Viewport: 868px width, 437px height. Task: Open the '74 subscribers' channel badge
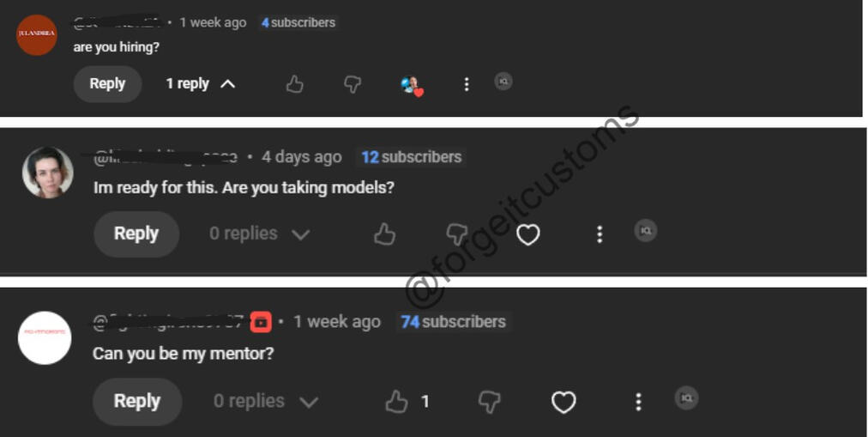click(x=453, y=322)
